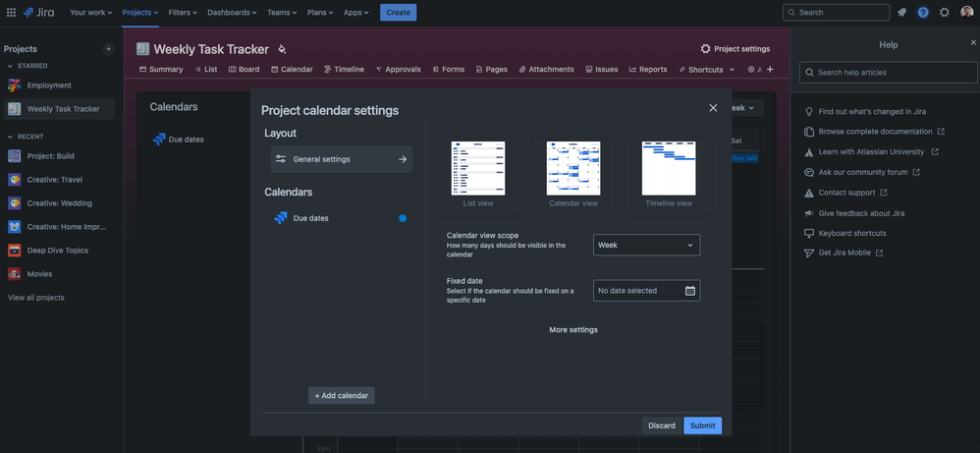980x453 pixels.
Task: Click the sliders icon in General settings
Action: coord(281,159)
